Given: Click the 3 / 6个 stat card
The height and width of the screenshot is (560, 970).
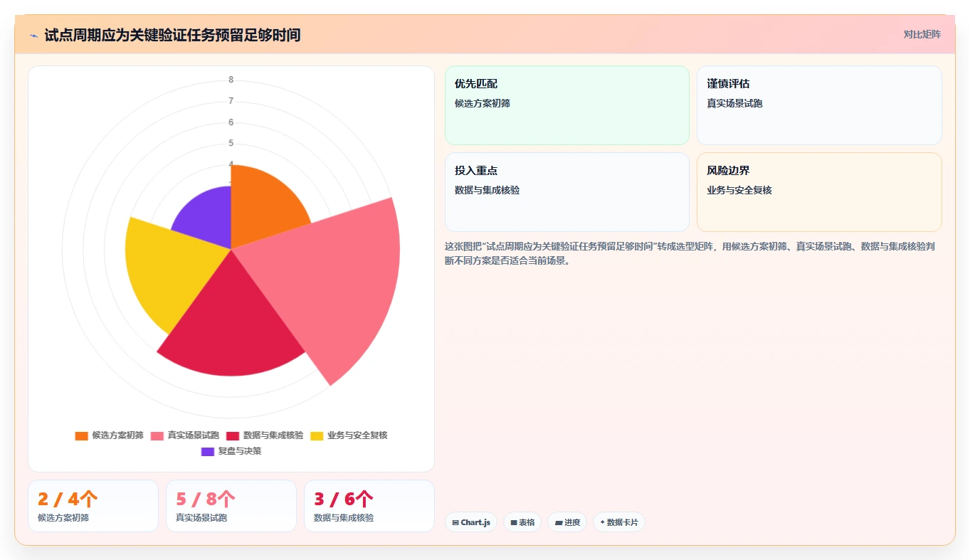Looking at the screenshot, I should (369, 506).
